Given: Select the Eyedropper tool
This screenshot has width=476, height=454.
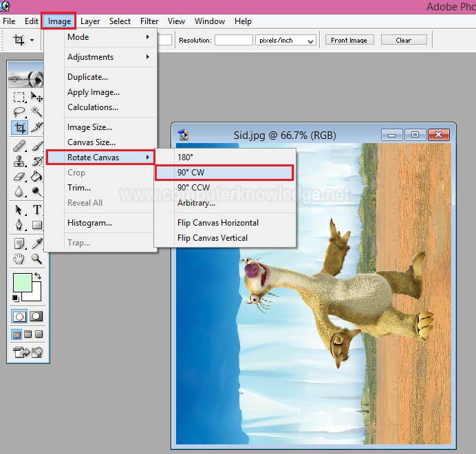Looking at the screenshot, I should click(x=36, y=244).
